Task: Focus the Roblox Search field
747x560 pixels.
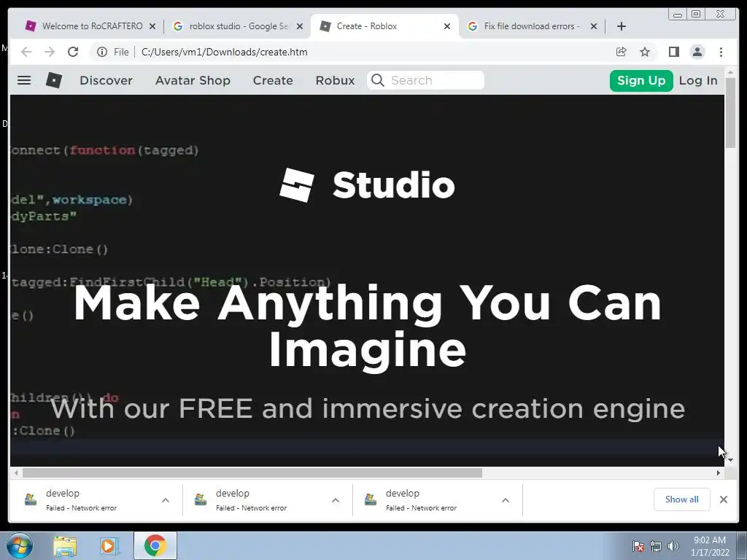Action: (425, 80)
